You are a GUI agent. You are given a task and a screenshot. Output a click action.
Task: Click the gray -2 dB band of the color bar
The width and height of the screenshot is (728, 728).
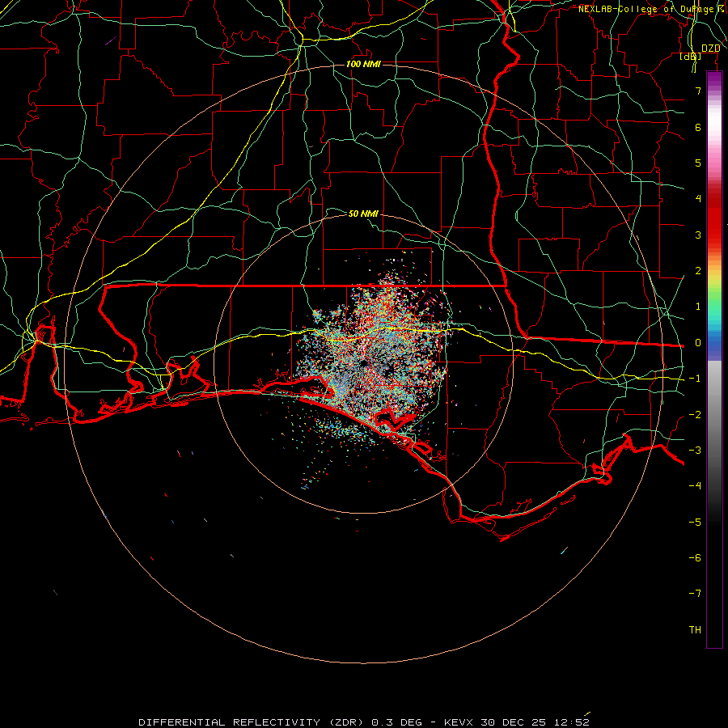point(714,415)
